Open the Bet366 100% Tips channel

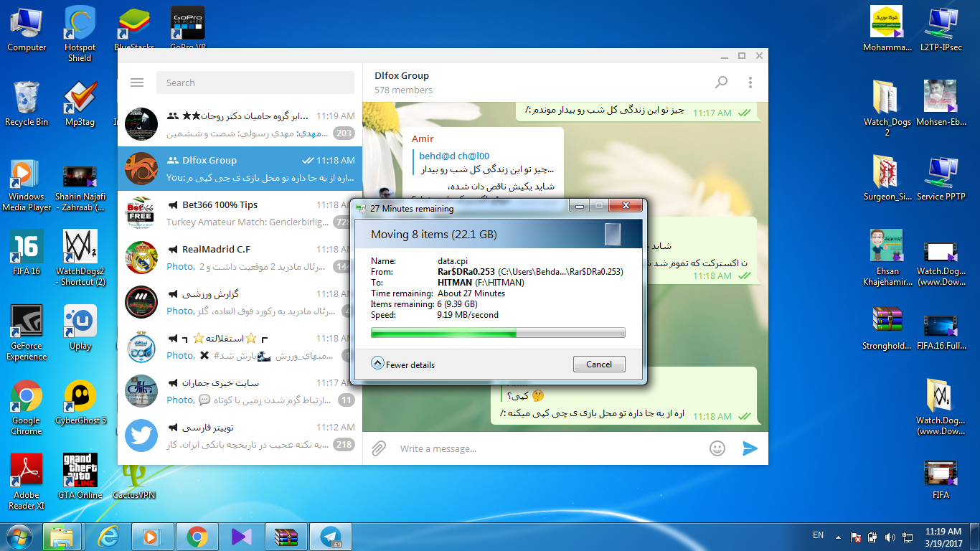(240, 213)
